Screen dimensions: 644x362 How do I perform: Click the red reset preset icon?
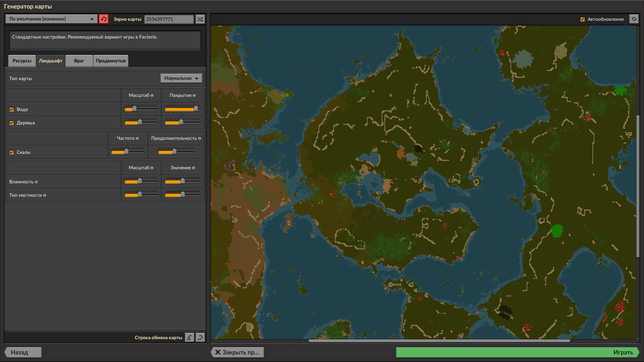pos(104,19)
